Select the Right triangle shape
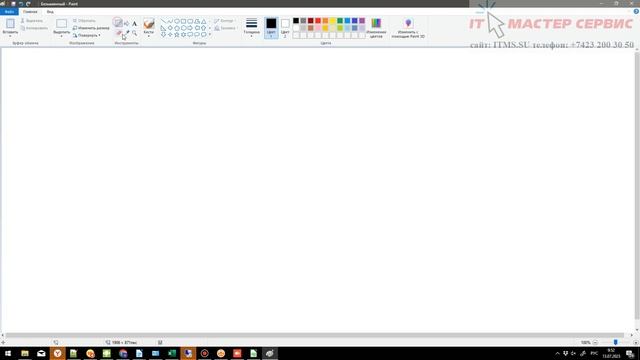 (x=163, y=28)
